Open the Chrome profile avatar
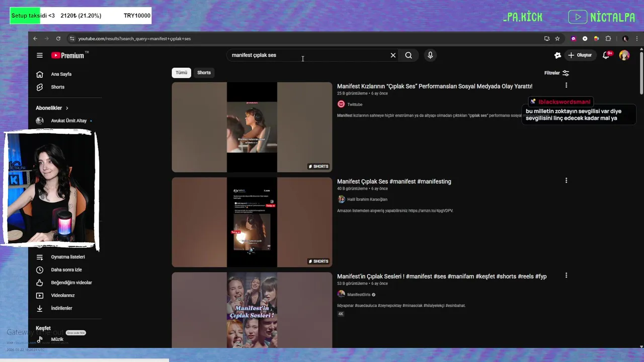 (625, 39)
